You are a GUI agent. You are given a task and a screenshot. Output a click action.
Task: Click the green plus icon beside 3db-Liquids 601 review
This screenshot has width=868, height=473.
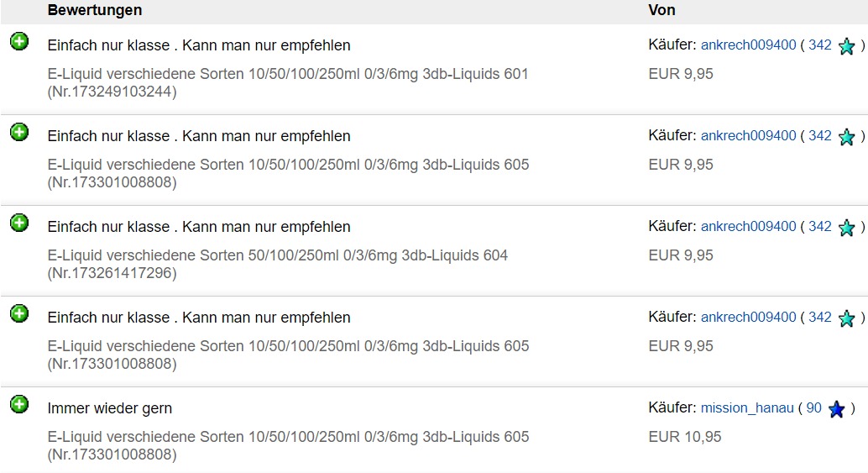[19, 41]
